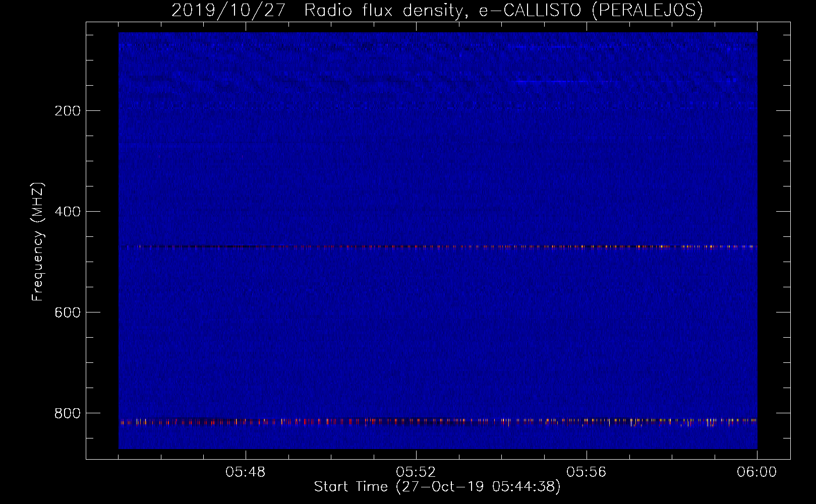
Task: Click the 05:48 time tick label
Action: pyautogui.click(x=246, y=472)
